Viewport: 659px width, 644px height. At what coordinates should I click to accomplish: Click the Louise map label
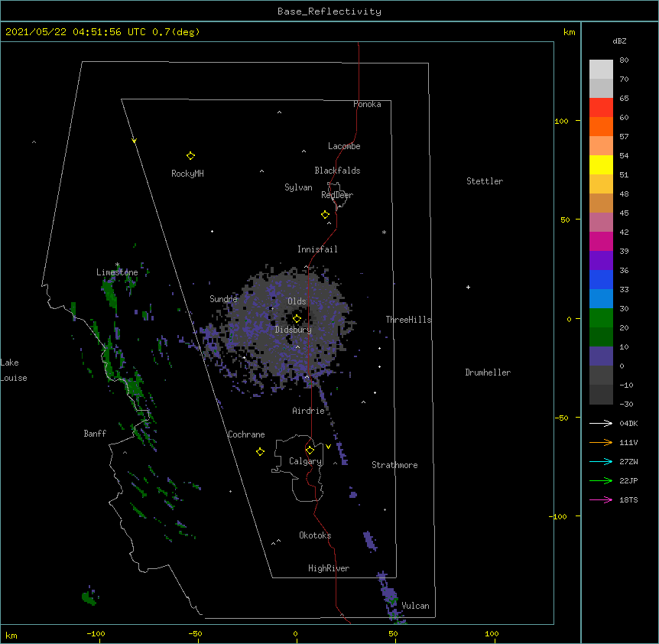point(14,378)
